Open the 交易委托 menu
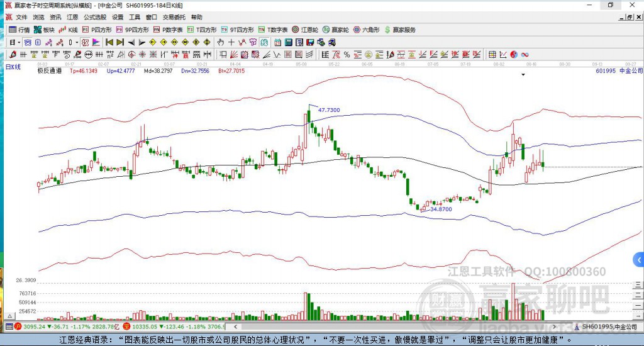644x346 pixels. pos(174,17)
